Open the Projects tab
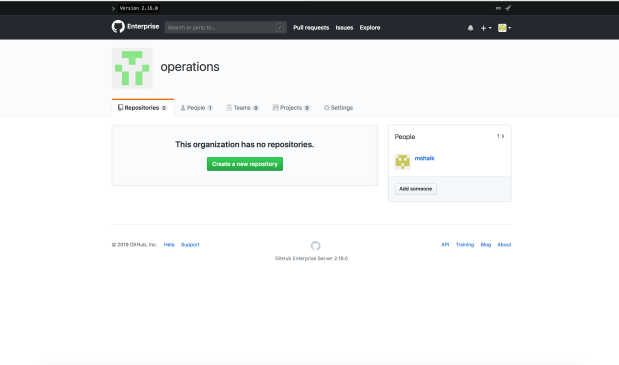 coord(291,108)
